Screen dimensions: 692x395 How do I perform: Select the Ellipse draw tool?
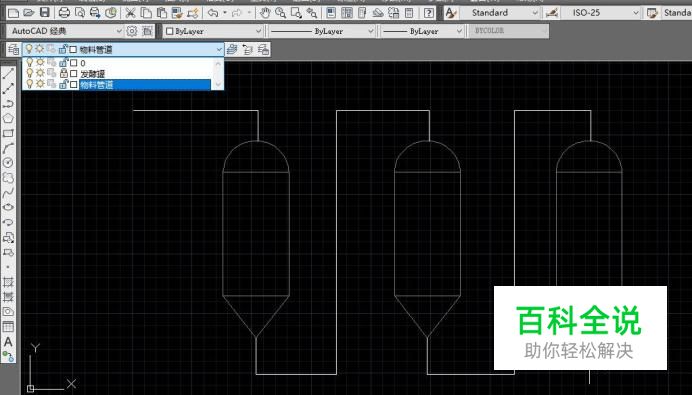pyautogui.click(x=8, y=207)
